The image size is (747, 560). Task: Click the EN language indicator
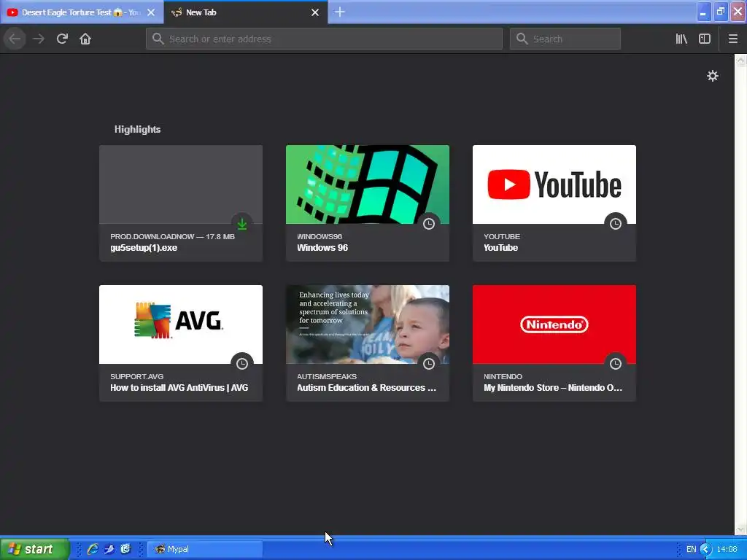(x=692, y=549)
